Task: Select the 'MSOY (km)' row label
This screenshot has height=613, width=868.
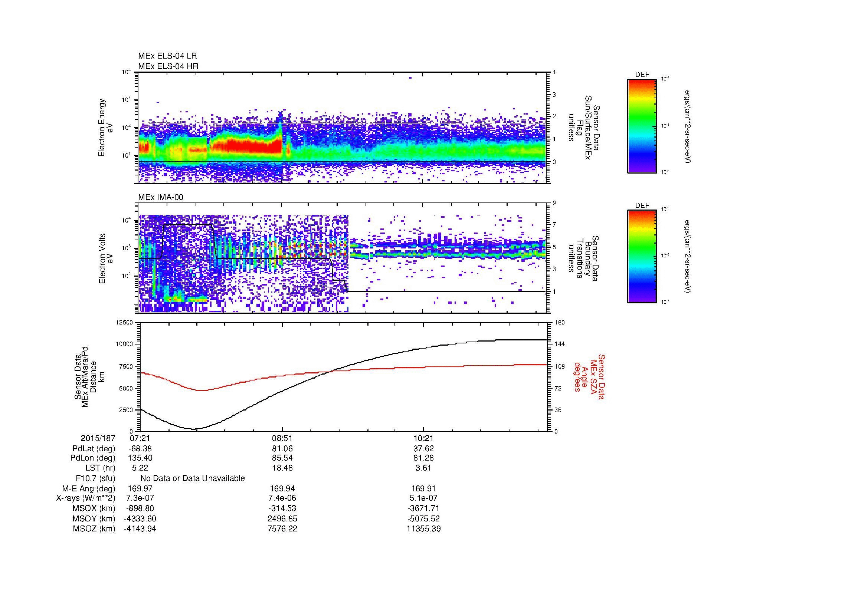Action: point(94,518)
